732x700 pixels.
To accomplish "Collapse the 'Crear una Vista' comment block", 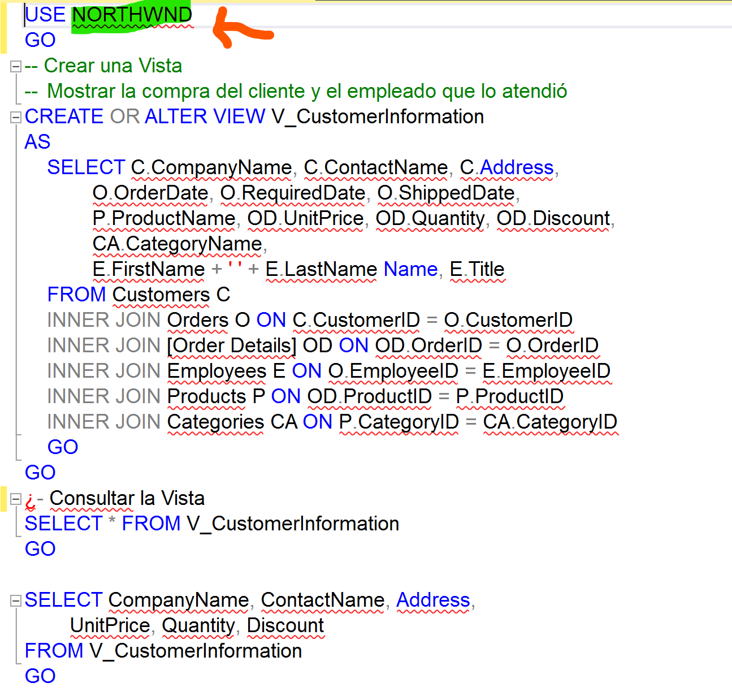I will coord(16,66).
